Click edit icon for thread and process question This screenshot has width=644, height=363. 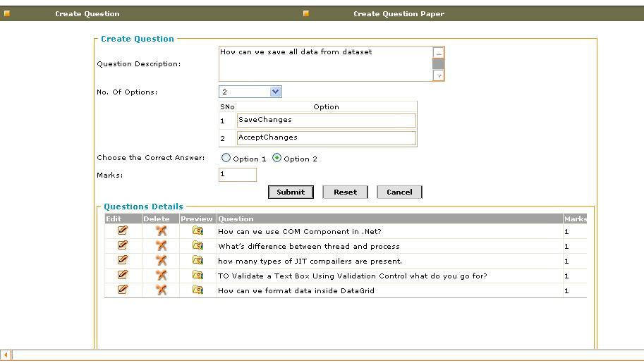click(123, 245)
